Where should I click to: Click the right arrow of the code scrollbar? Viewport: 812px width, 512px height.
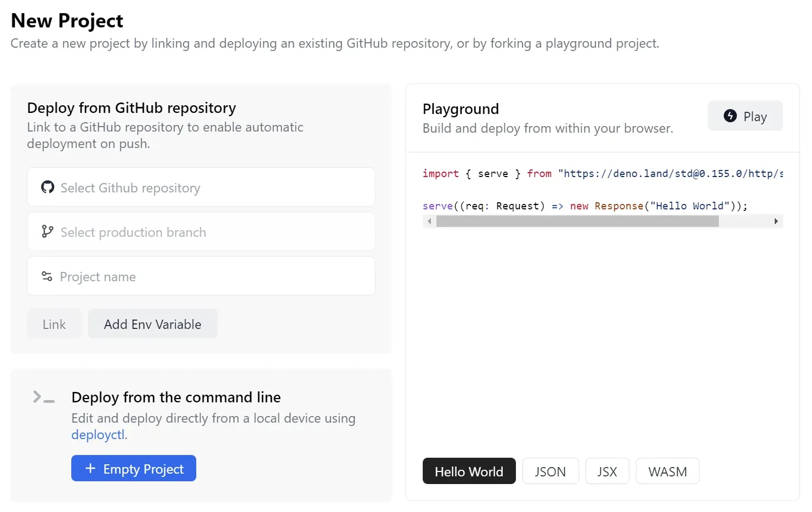coord(776,221)
